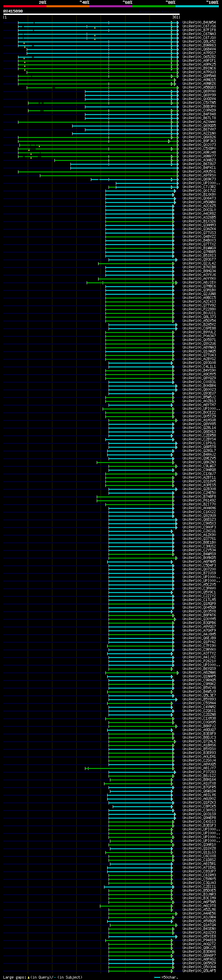This screenshot has height=980, width=222.
Task: Select hit UniRef100_A9RJ48
Action: (x=199, y=153)
